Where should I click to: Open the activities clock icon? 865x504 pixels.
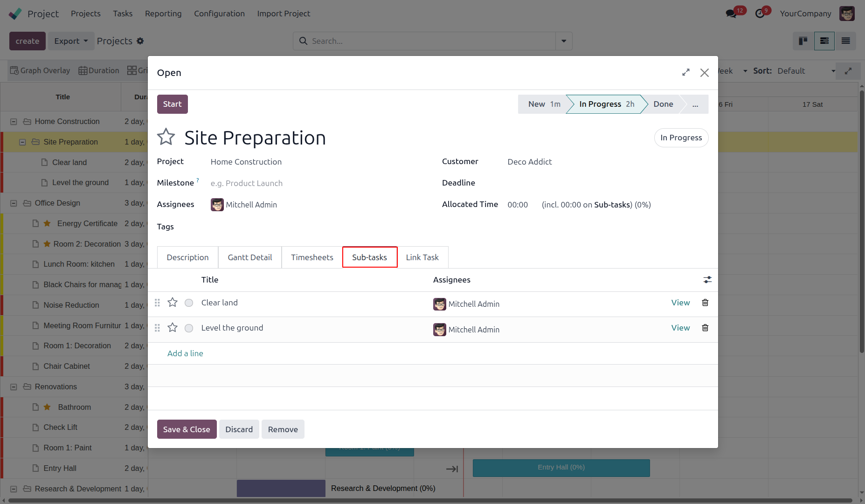(760, 14)
